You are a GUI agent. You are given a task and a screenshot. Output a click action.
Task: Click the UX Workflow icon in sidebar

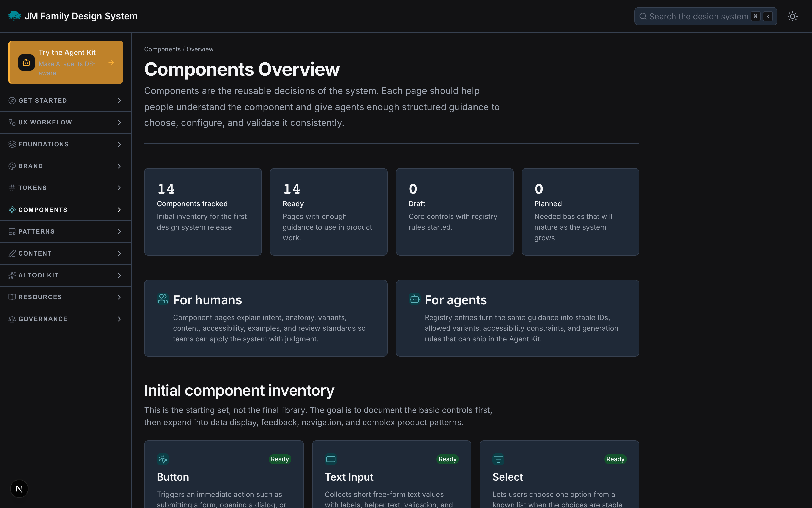click(x=12, y=122)
